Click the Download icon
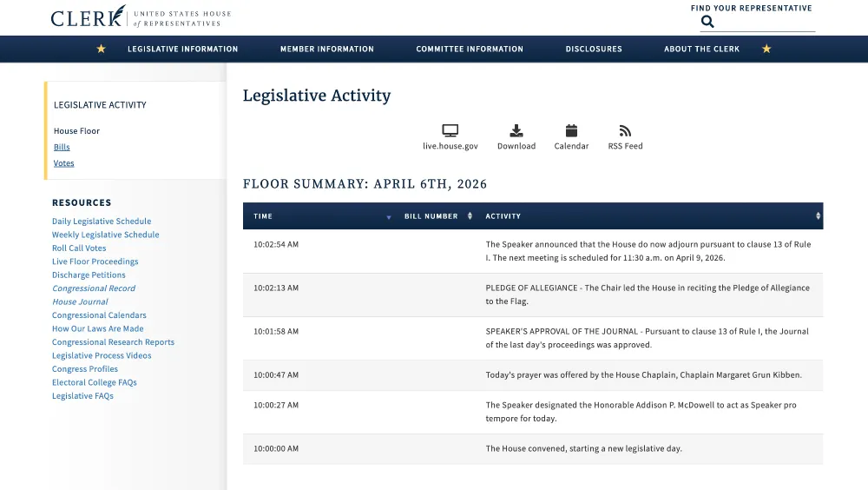This screenshot has height=490, width=868. click(516, 131)
